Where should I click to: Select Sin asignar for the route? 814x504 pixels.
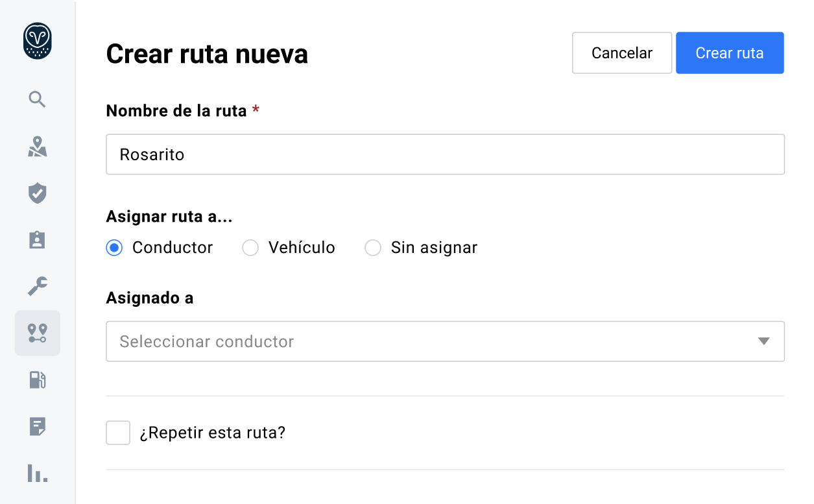[x=373, y=248]
